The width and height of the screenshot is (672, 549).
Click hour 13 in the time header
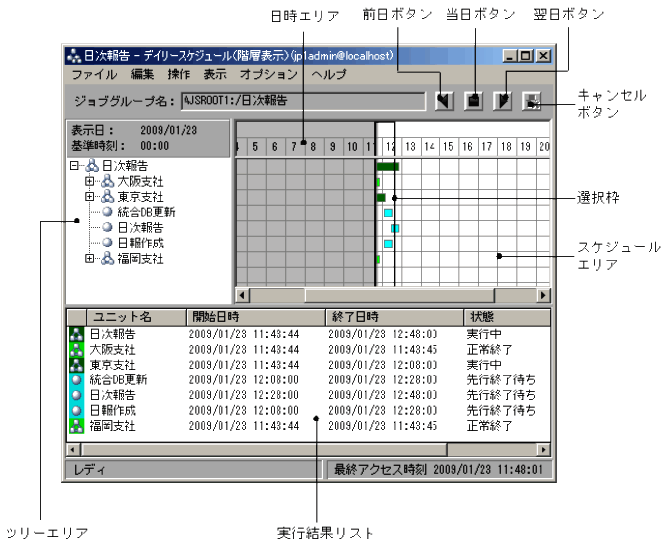click(x=411, y=147)
